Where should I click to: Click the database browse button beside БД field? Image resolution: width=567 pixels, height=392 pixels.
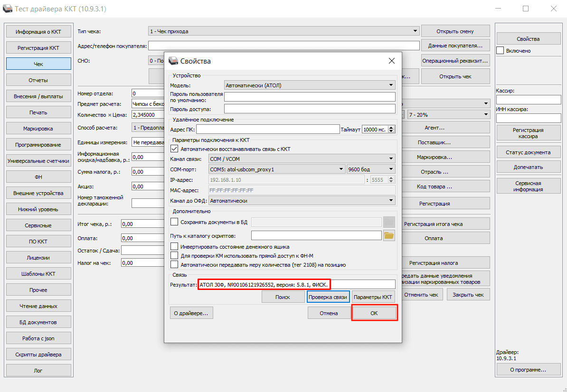point(389,222)
